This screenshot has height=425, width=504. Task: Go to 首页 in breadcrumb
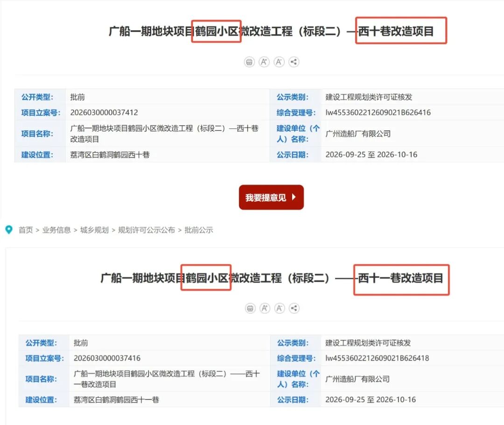point(26,230)
